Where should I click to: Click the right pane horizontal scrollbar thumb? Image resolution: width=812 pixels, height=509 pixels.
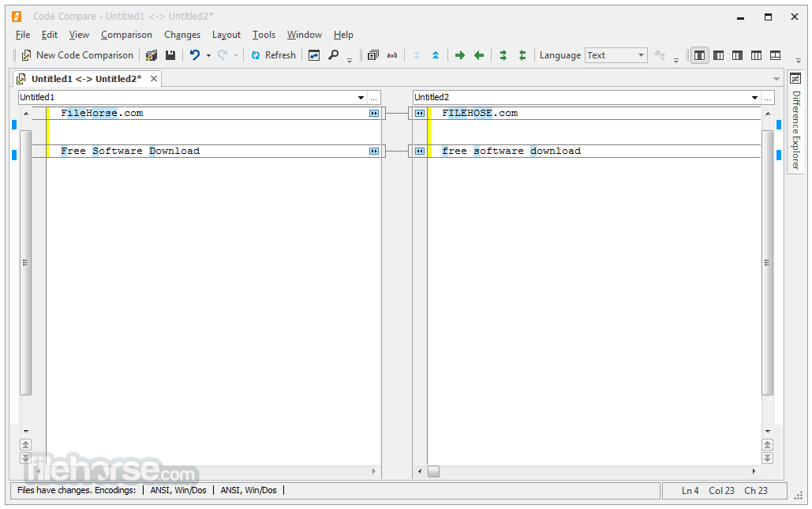433,472
